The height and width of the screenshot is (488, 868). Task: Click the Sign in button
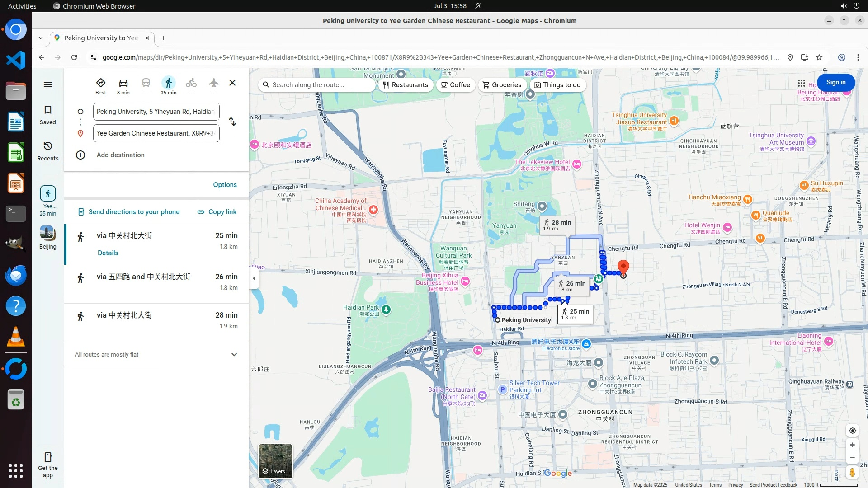point(835,82)
